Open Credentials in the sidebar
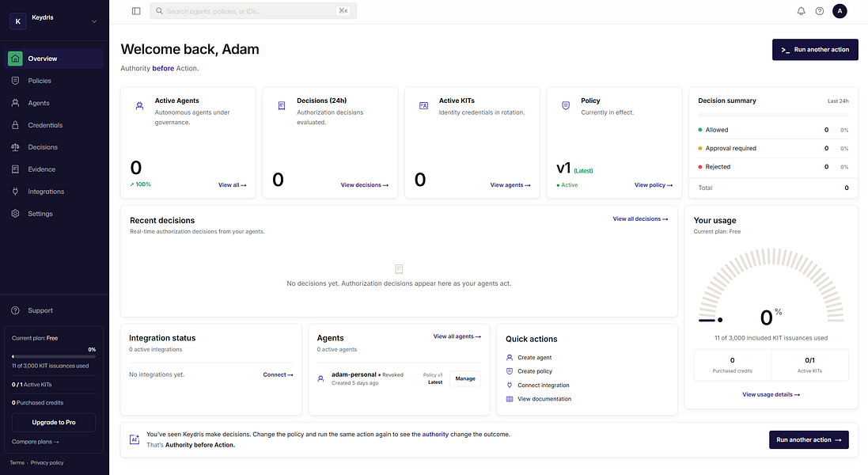 (55, 125)
